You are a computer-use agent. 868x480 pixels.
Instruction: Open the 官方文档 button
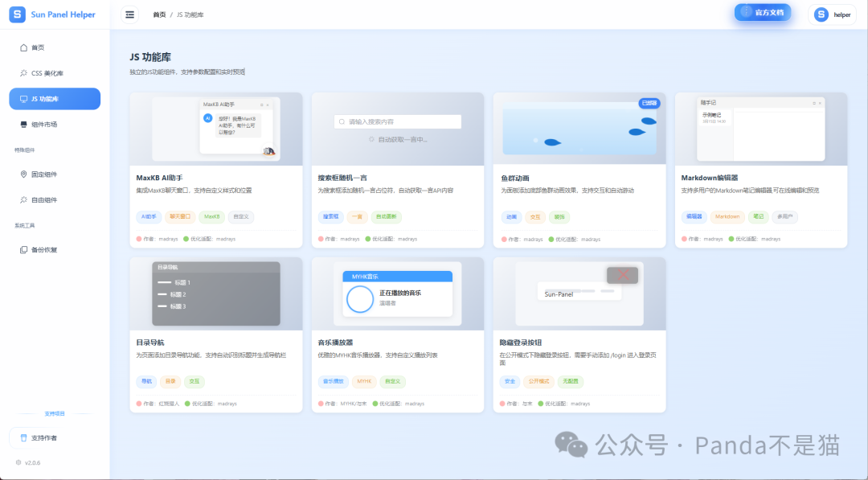pyautogui.click(x=763, y=13)
